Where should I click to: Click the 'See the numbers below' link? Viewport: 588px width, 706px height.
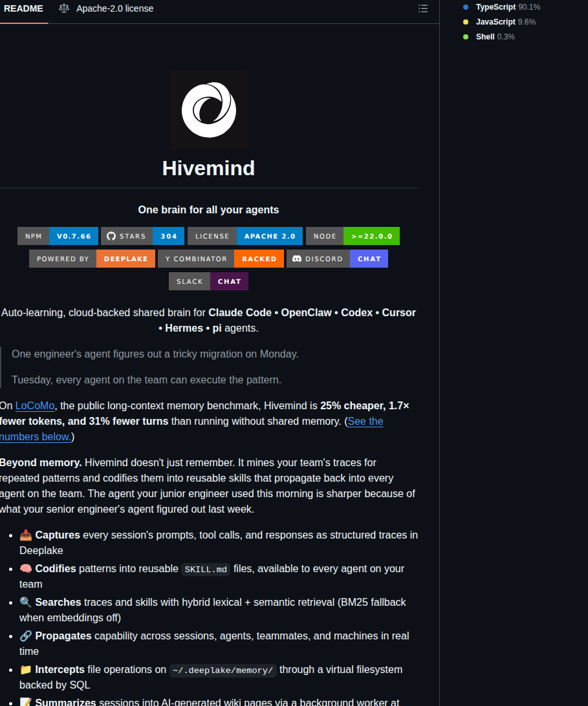[365, 422]
